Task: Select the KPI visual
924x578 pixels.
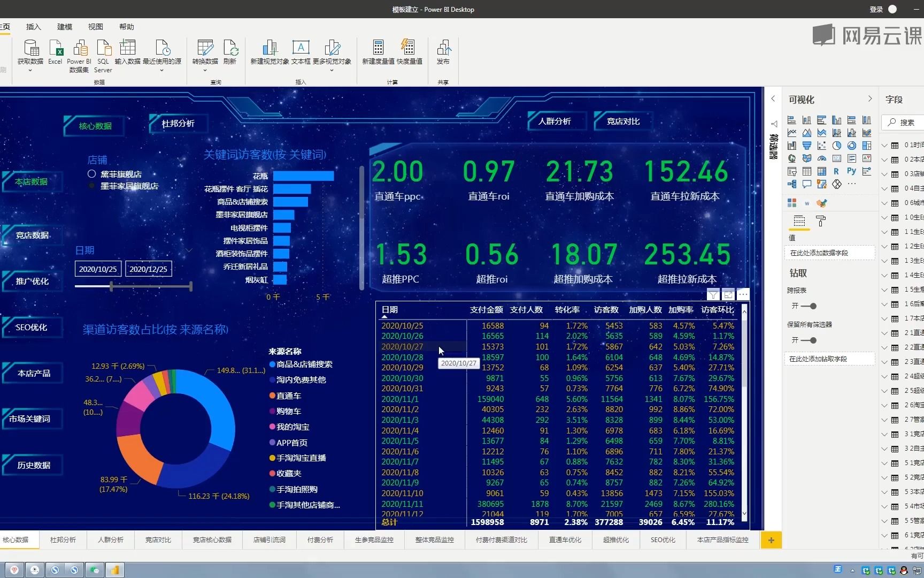Action: click(867, 158)
